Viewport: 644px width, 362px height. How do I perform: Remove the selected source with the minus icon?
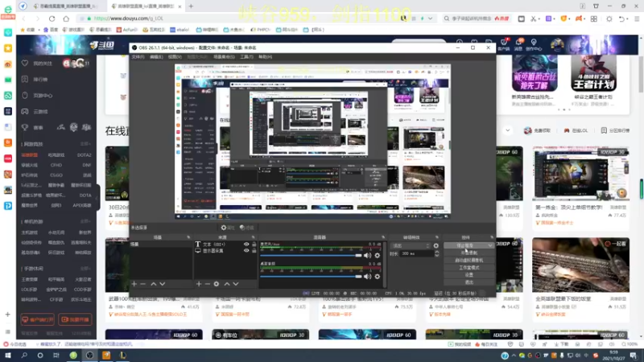pos(208,284)
